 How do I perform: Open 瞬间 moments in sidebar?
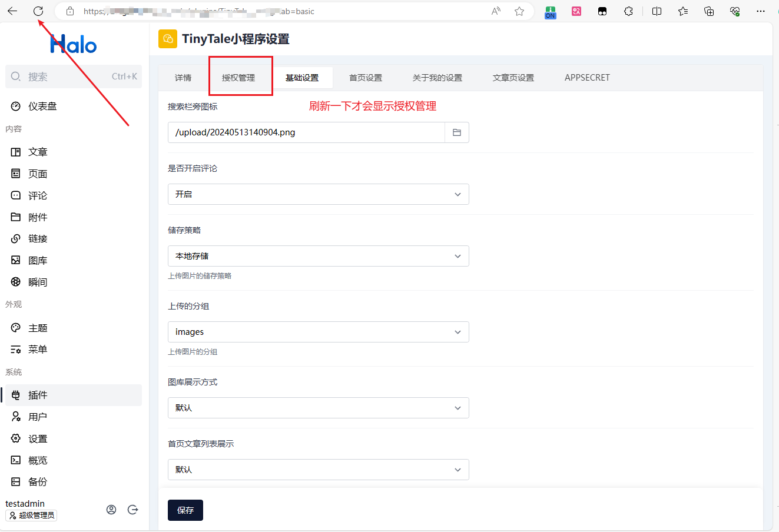coord(74,282)
